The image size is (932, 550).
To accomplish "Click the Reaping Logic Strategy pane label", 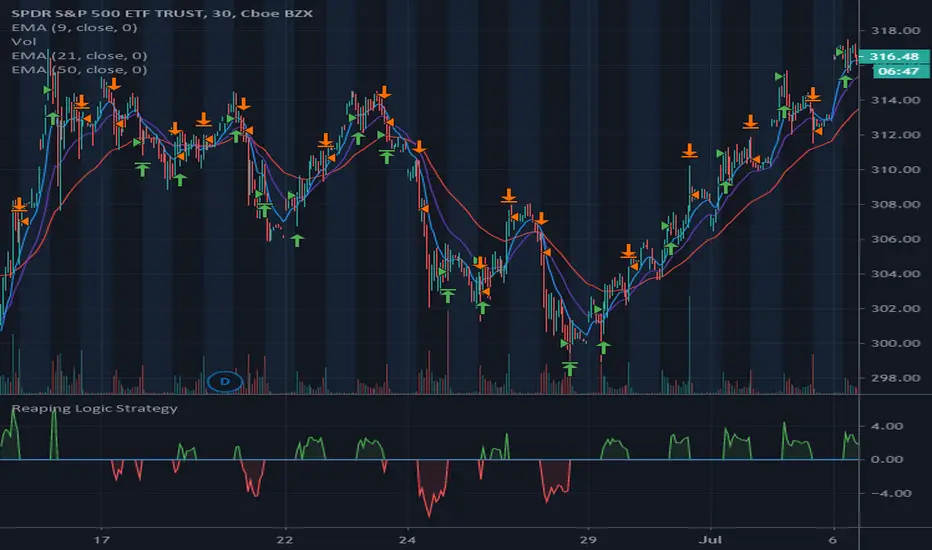I will click(x=94, y=408).
